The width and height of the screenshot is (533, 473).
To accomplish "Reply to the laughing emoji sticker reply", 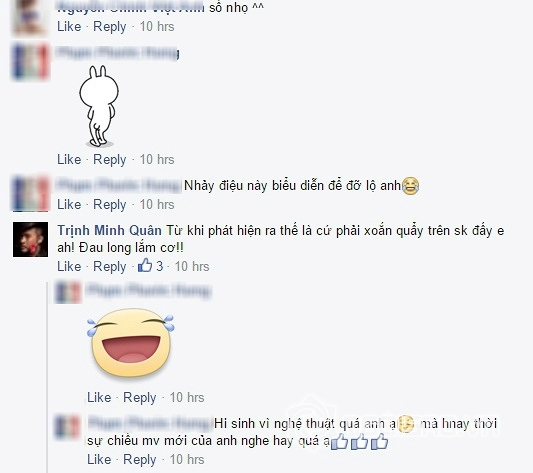I will (139, 398).
